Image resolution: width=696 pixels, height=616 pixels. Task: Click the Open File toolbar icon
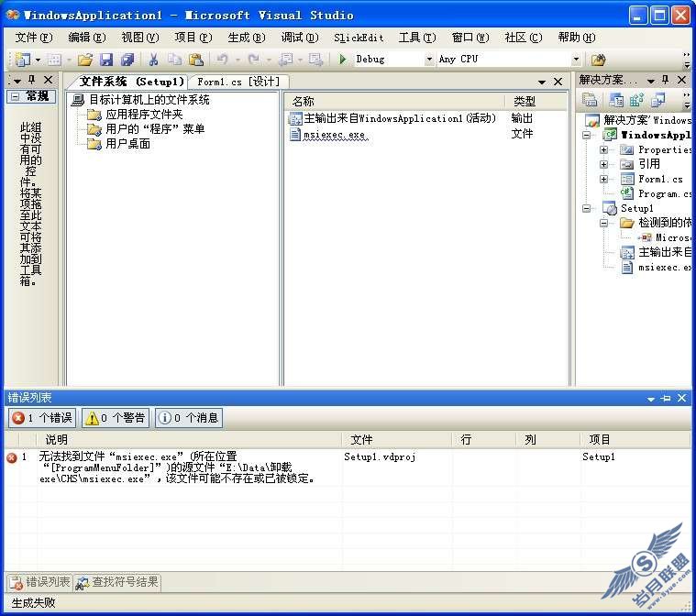pyautogui.click(x=85, y=59)
